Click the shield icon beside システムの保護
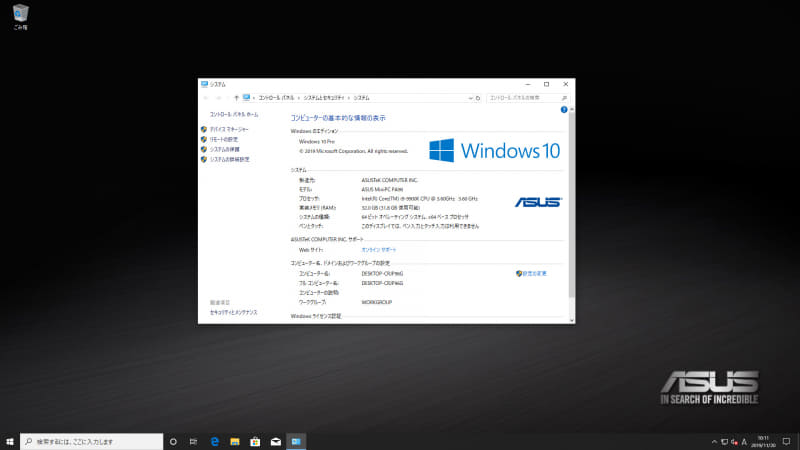This screenshot has width=800, height=450. point(204,149)
